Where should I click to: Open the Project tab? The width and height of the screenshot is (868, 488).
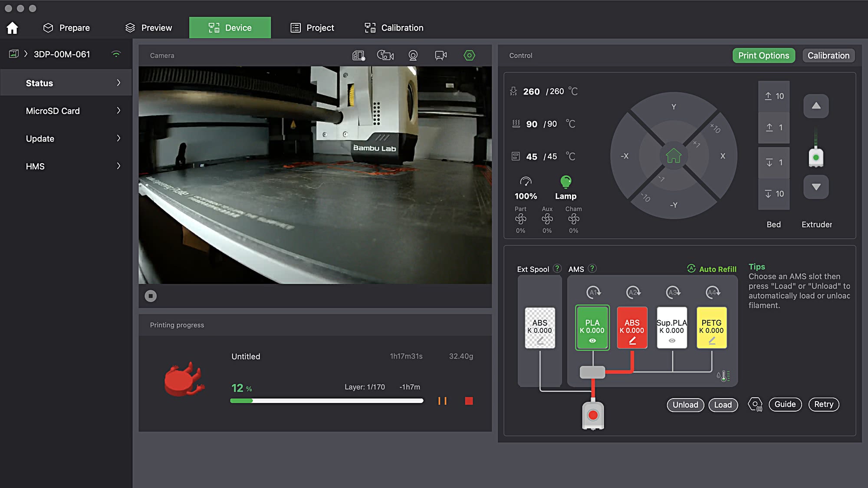312,28
